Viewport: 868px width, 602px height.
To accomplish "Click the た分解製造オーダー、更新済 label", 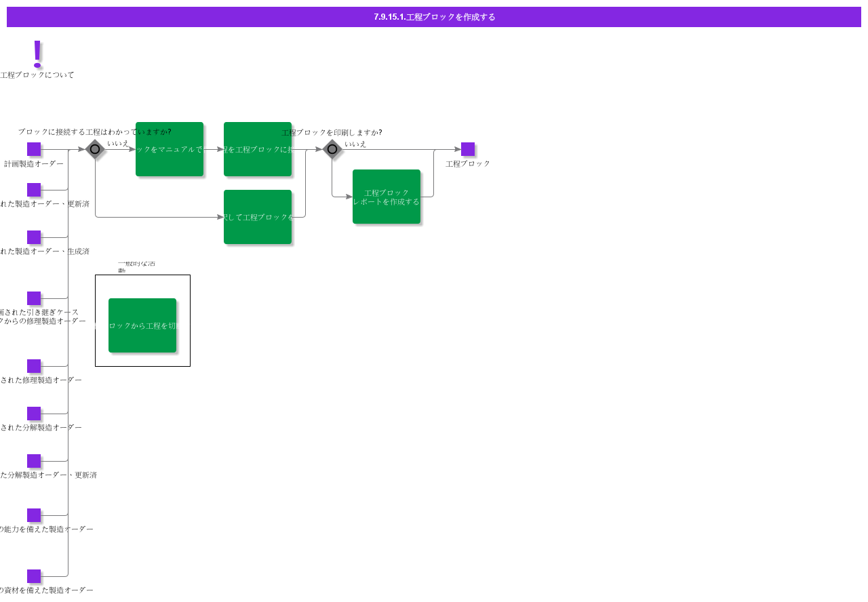I will click(48, 475).
